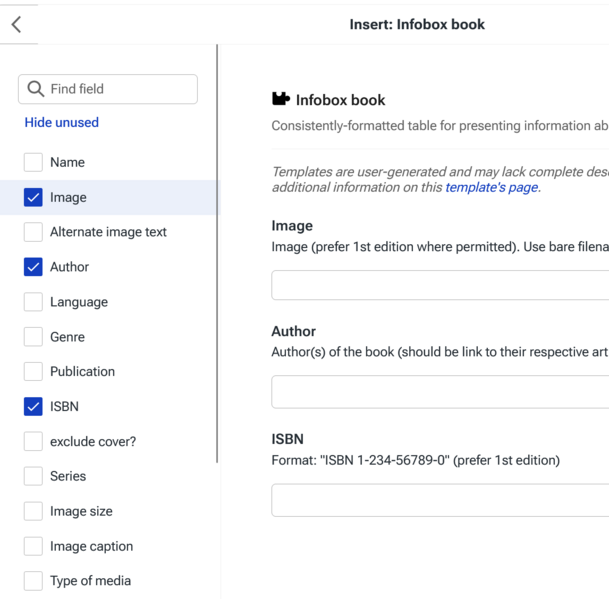Focus the Author text input
Image resolution: width=609 pixels, height=599 pixels.
(440, 391)
